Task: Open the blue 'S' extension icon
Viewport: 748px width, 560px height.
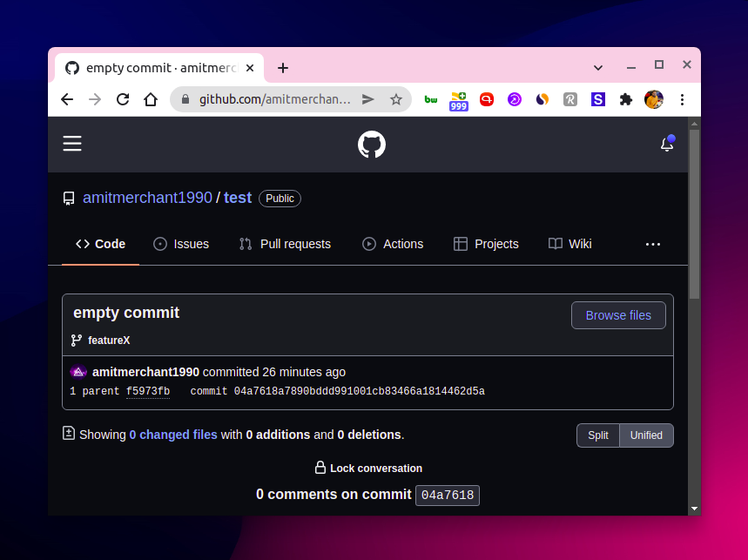Action: tap(597, 99)
